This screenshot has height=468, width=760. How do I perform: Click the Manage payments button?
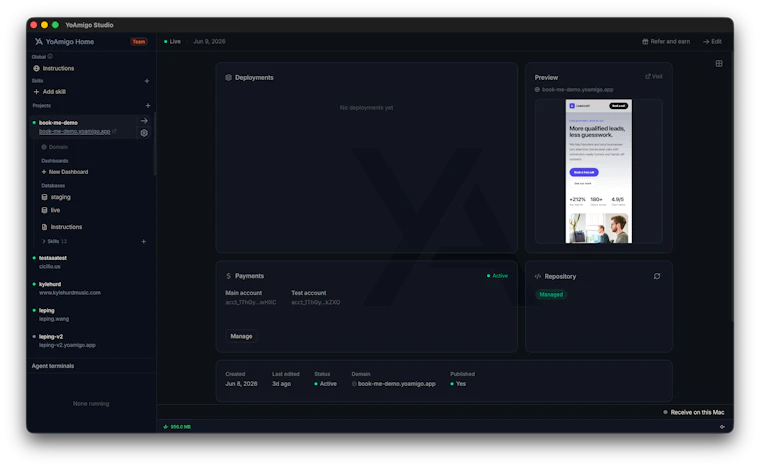click(241, 336)
